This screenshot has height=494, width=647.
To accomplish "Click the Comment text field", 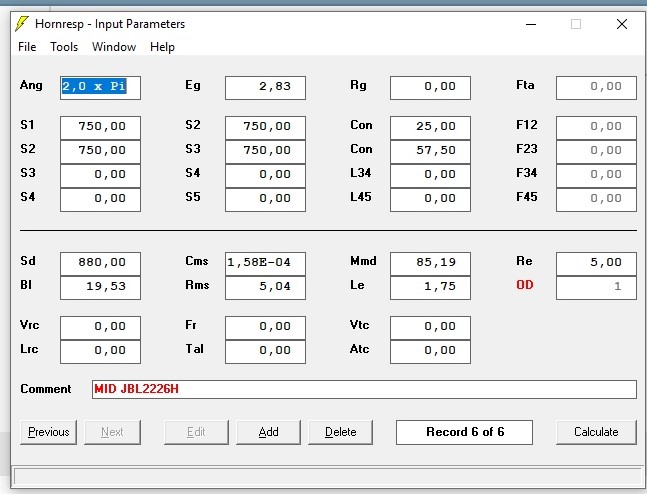I will point(364,389).
